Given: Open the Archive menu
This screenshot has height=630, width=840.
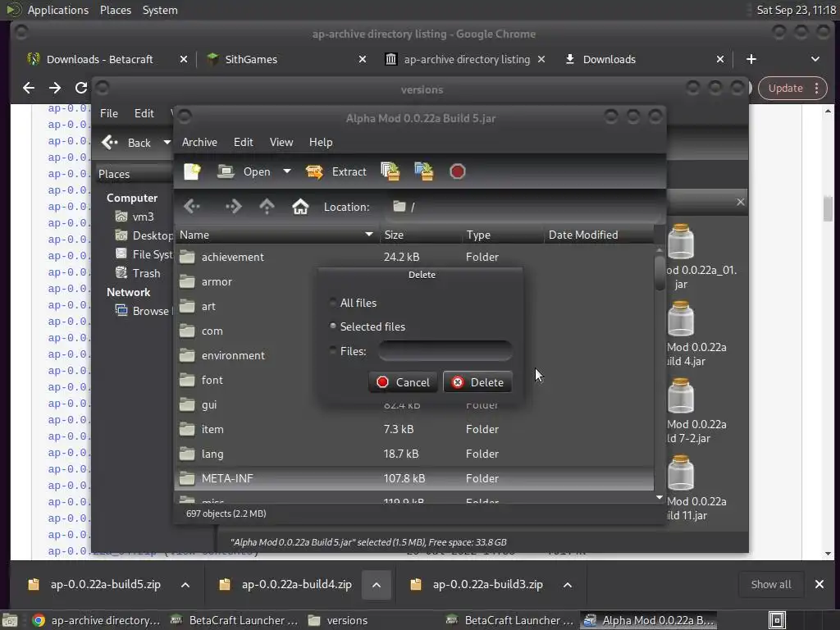Looking at the screenshot, I should tap(199, 142).
